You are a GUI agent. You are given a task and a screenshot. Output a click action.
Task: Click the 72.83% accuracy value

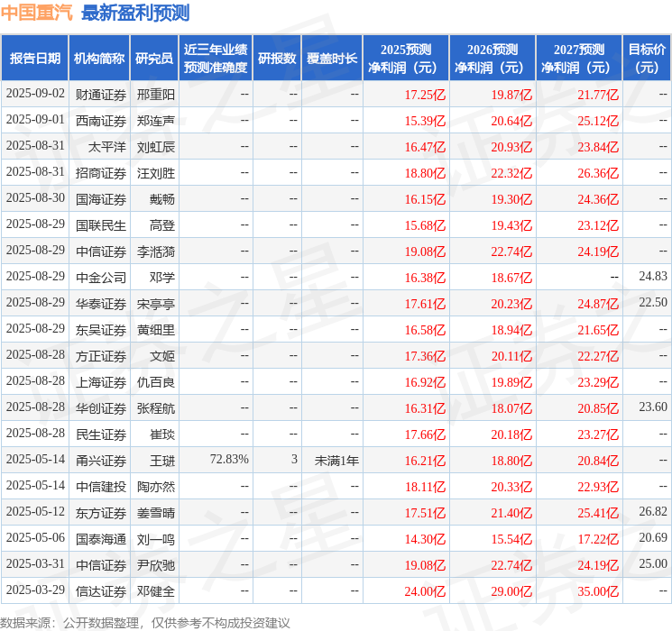229,459
